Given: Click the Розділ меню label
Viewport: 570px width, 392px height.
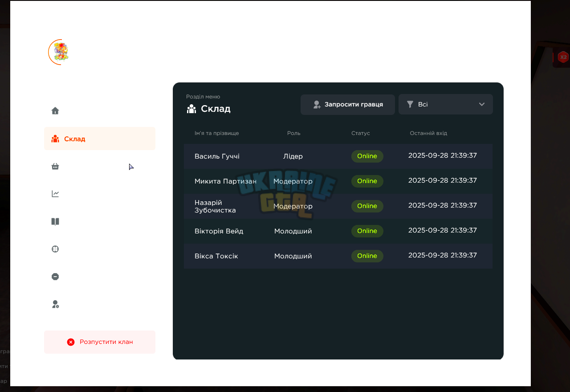Looking at the screenshot, I should tap(203, 97).
